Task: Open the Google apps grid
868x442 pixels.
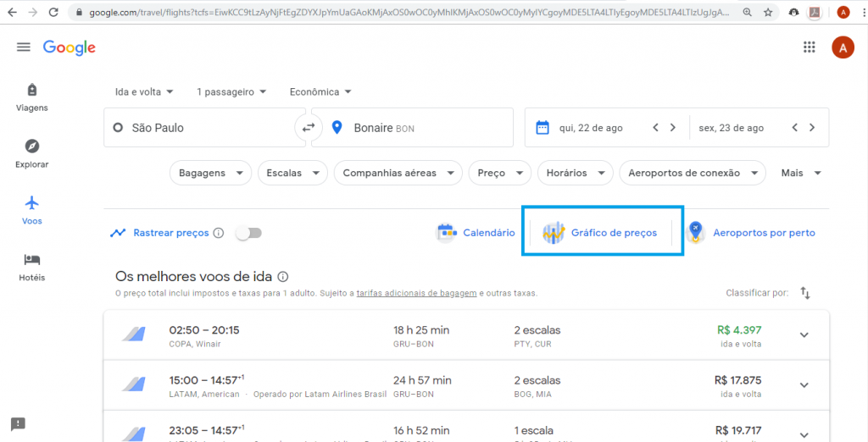Action: coord(810,47)
